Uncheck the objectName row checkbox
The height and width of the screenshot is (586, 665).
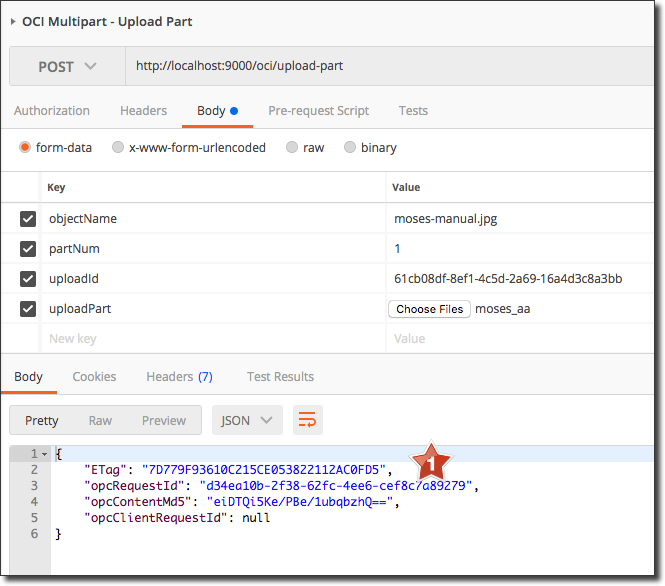tap(28, 219)
